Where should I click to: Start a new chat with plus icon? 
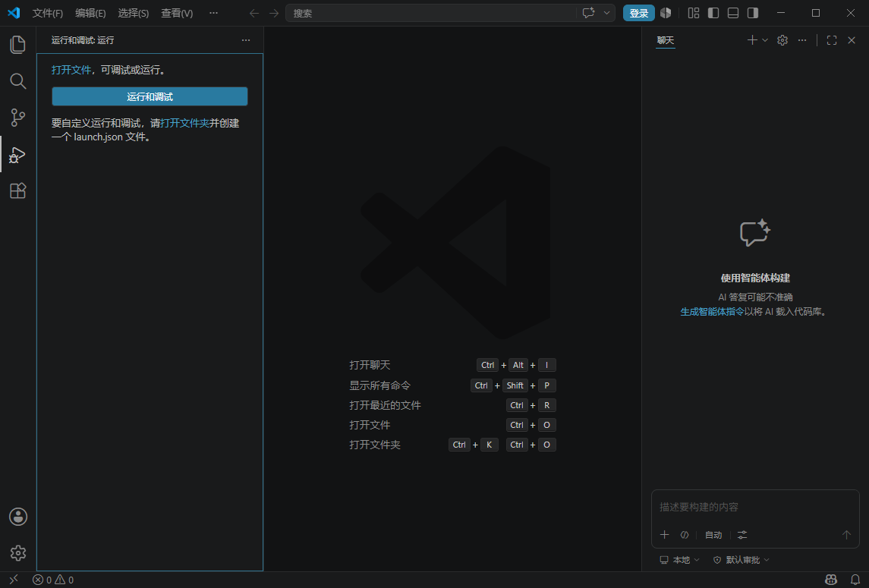pos(752,40)
